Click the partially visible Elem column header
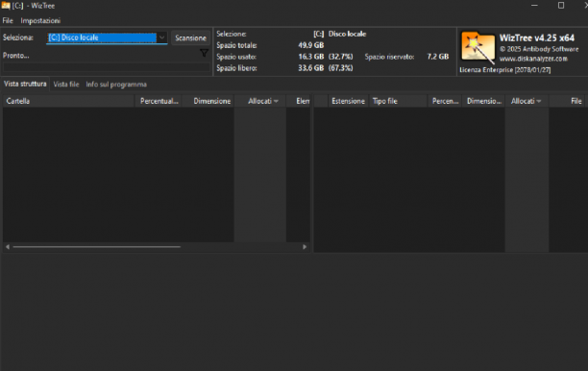588x371 pixels. pyautogui.click(x=299, y=101)
